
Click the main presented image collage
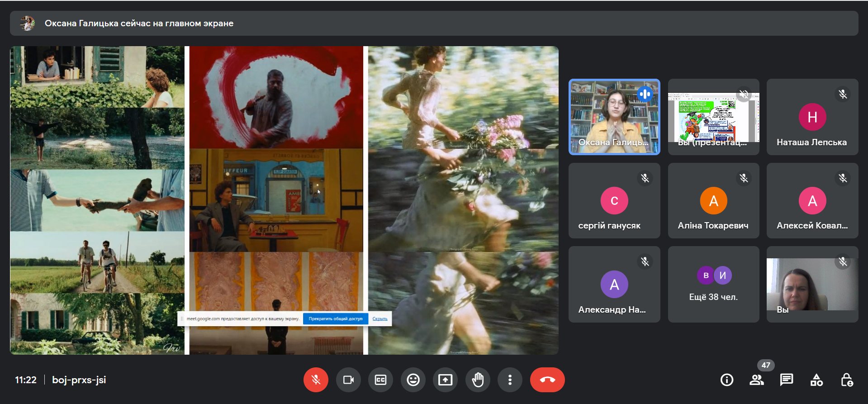(x=284, y=200)
